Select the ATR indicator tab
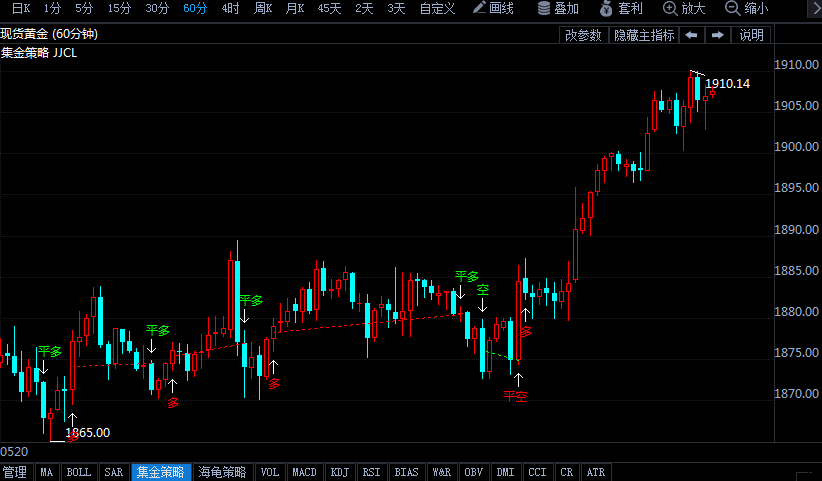The height and width of the screenshot is (481, 822). coord(596,472)
